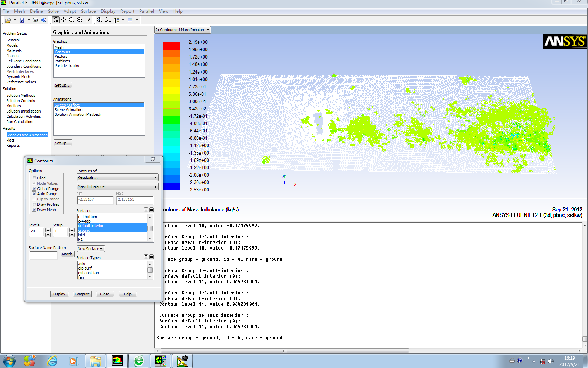Select the rotate view tool
The height and width of the screenshot is (368, 588).
click(x=56, y=20)
